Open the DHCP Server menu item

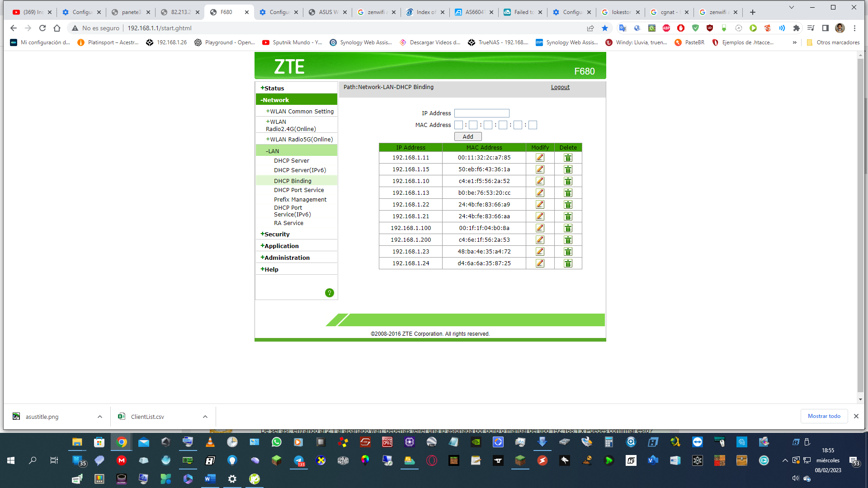pyautogui.click(x=291, y=160)
